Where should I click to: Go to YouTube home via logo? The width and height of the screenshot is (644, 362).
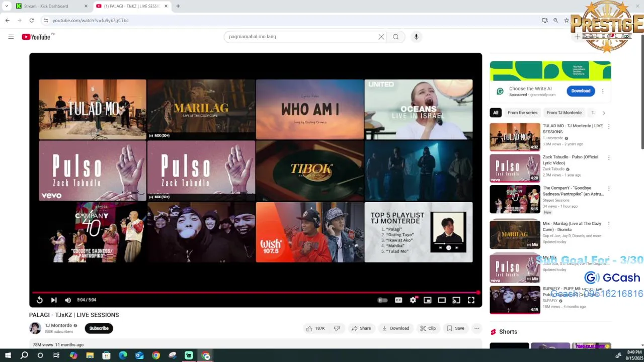coord(36,37)
